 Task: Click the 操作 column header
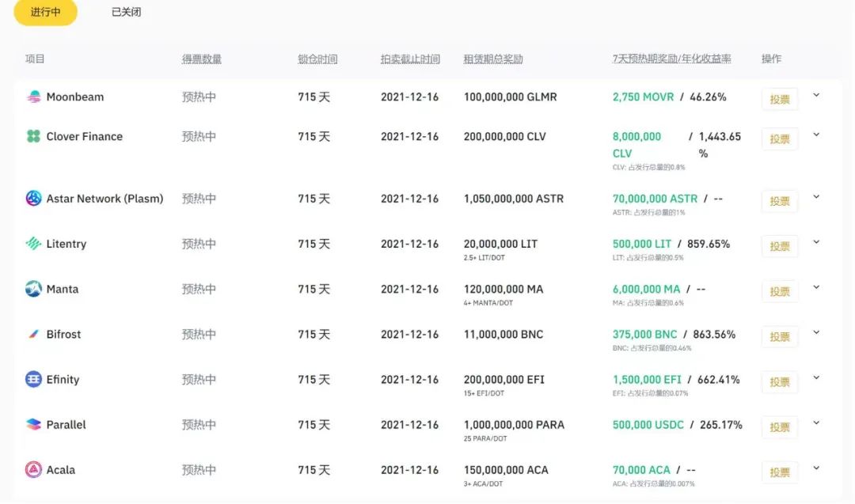pos(772,59)
